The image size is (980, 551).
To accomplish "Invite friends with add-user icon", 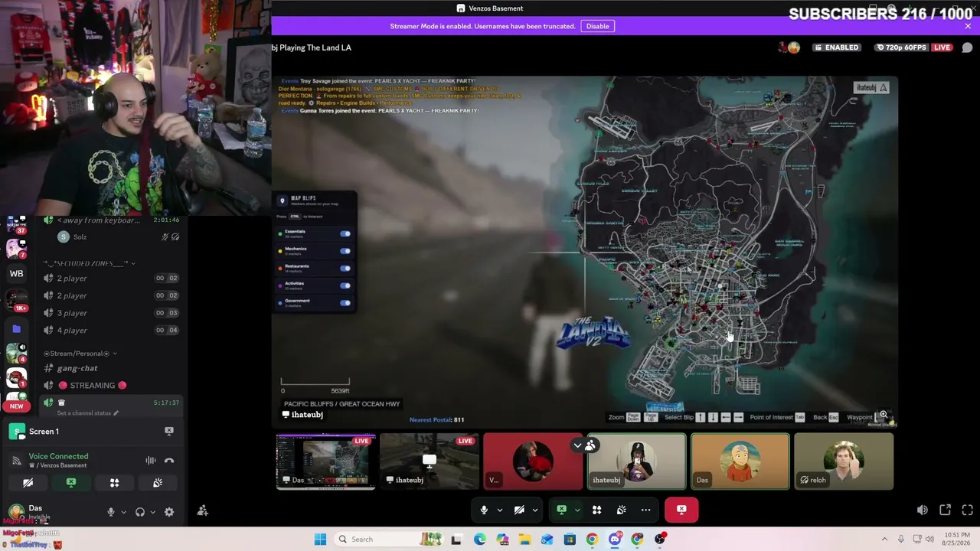I will [x=202, y=510].
